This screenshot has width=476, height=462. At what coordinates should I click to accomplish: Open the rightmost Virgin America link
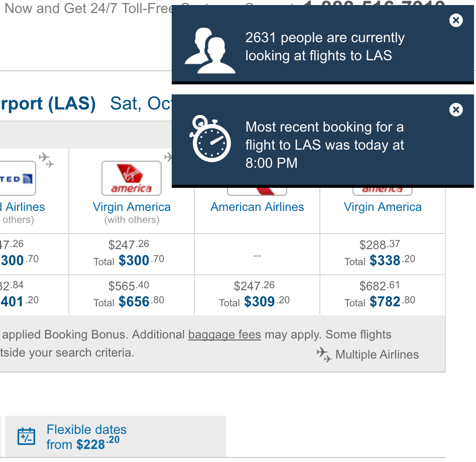383,207
